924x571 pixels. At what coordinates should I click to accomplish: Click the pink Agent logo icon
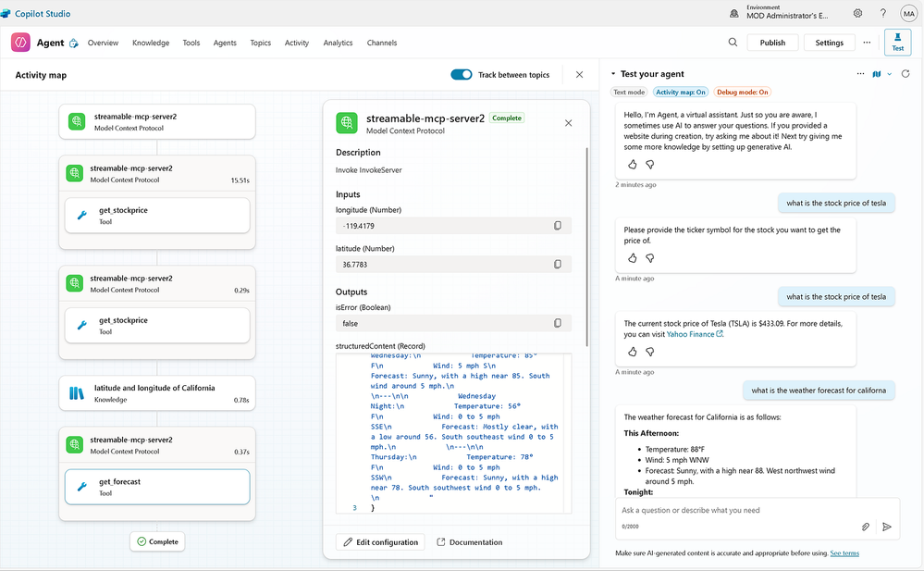click(20, 43)
